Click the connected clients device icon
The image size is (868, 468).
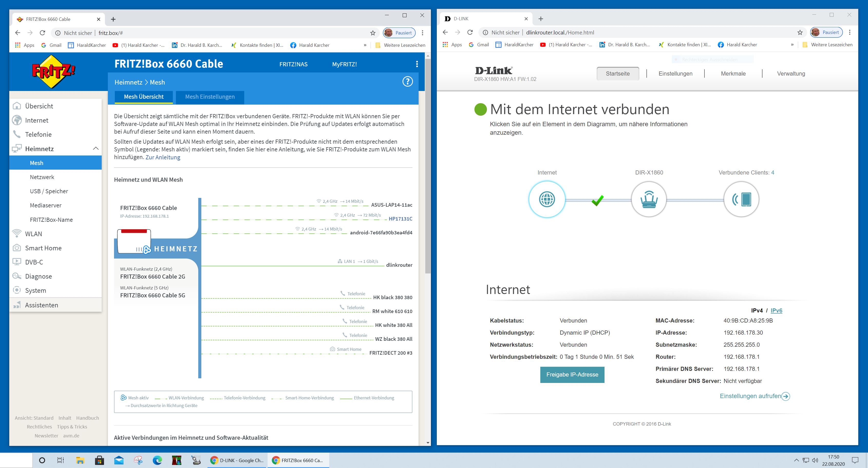(x=741, y=199)
